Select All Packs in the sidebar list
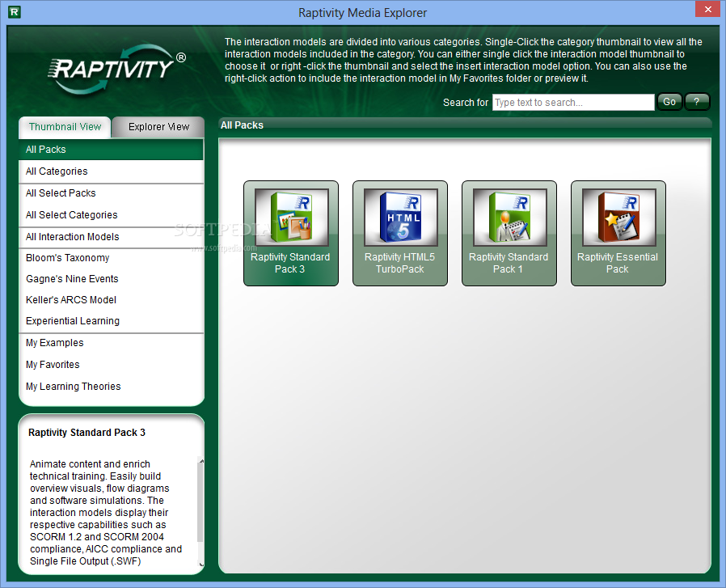726x588 pixels. (x=111, y=150)
